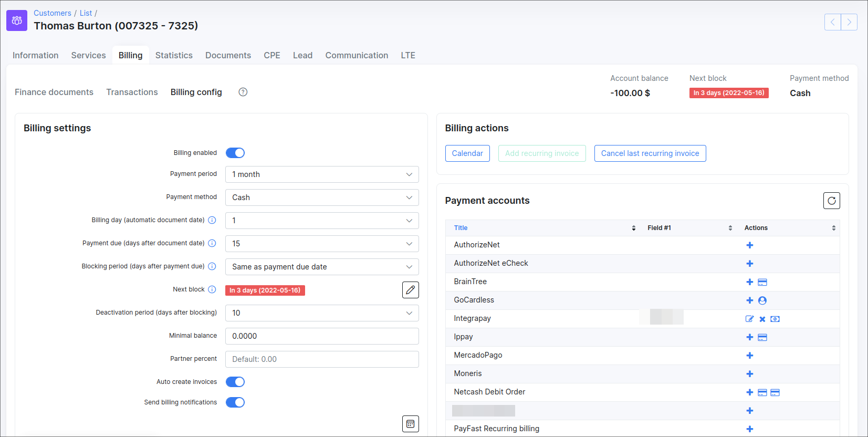Open the Blocking period dropdown
This screenshot has width=868, height=437.
[321, 267]
